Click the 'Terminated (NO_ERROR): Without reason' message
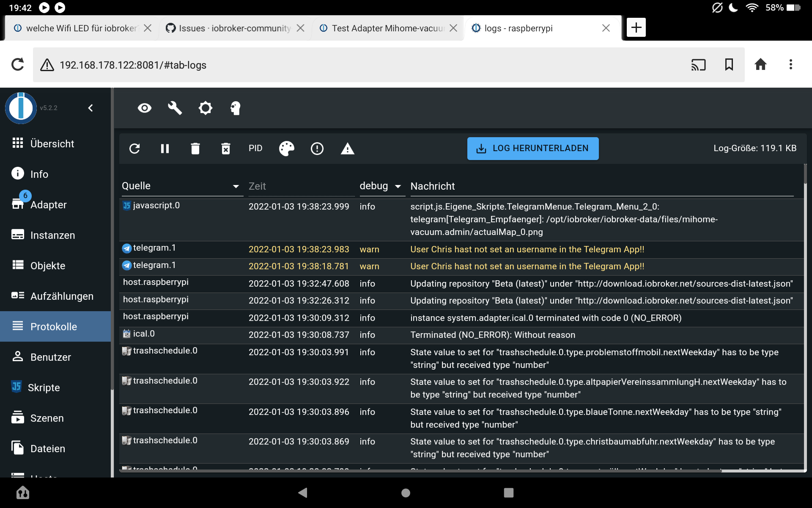The width and height of the screenshot is (812, 508). (x=493, y=335)
